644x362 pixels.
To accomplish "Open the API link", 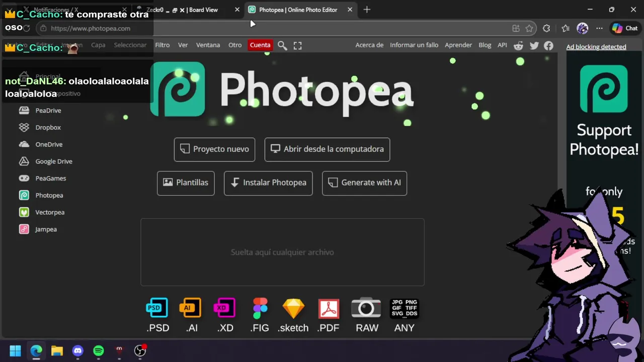I will pos(502,45).
